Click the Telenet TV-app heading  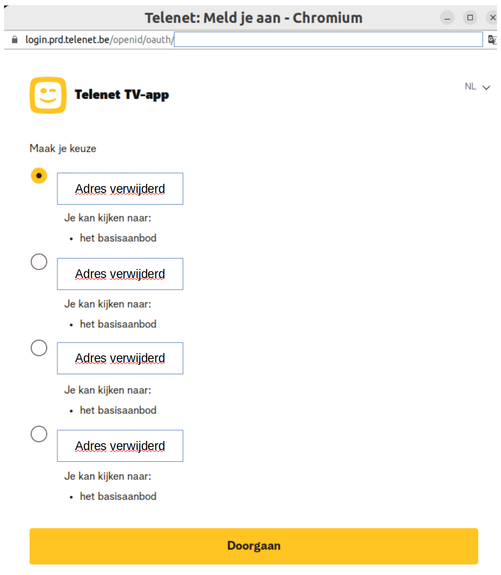pos(122,95)
